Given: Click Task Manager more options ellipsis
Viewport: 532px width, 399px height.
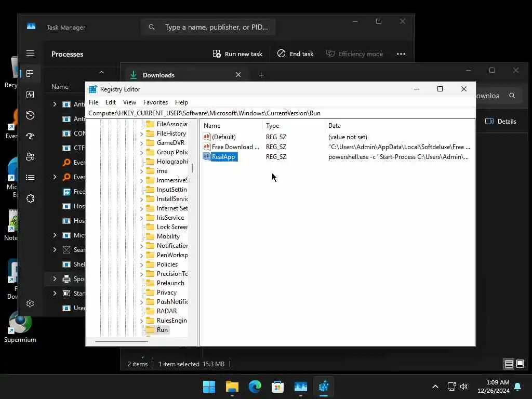Looking at the screenshot, I should [x=401, y=54].
